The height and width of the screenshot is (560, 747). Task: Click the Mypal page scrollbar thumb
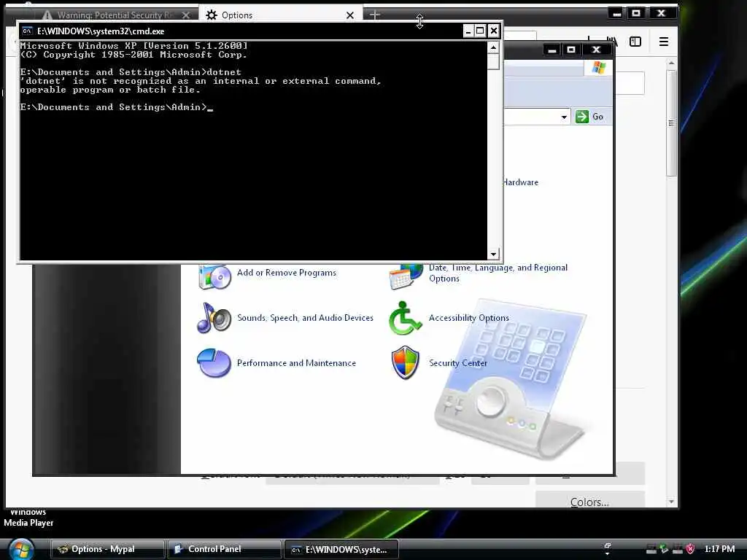(671, 122)
